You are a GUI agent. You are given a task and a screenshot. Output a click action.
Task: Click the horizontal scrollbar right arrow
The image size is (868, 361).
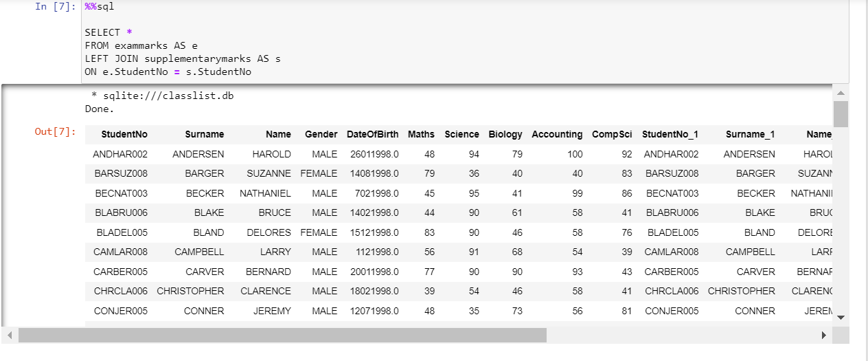point(824,335)
